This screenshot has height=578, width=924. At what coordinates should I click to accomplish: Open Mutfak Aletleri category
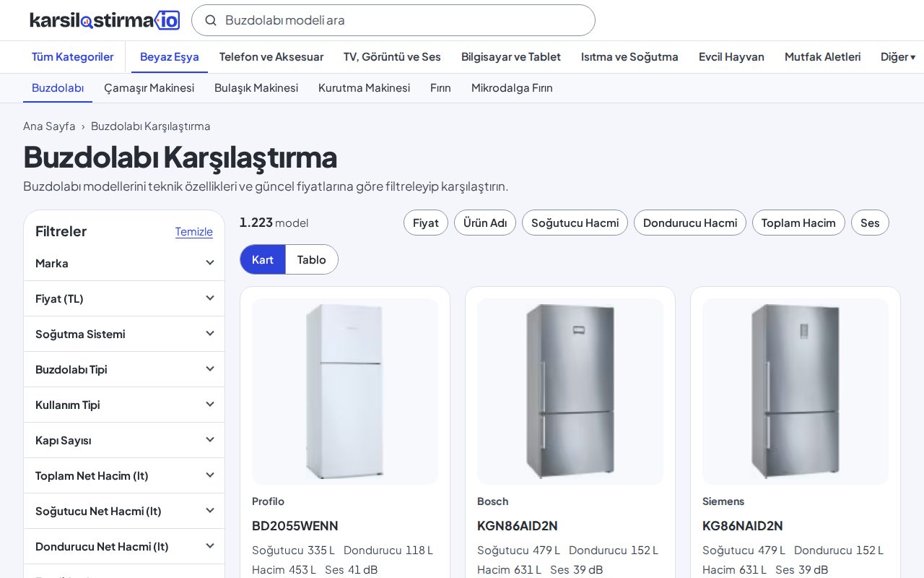(822, 56)
